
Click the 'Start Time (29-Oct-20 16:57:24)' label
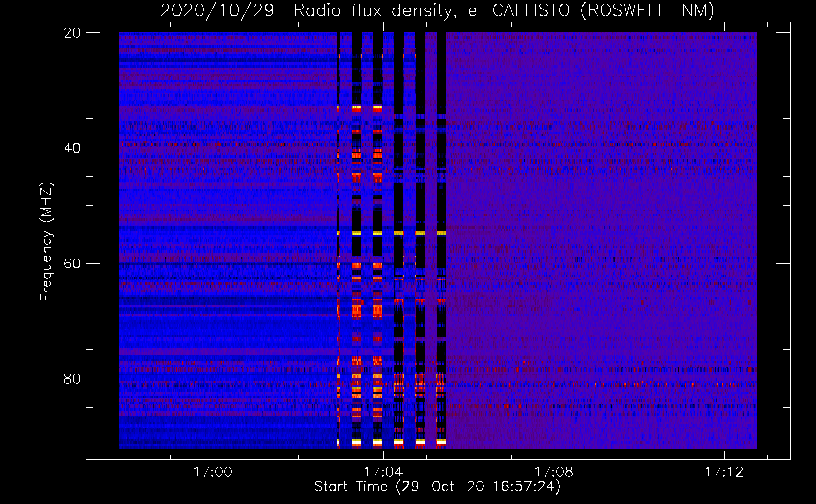pos(437,487)
